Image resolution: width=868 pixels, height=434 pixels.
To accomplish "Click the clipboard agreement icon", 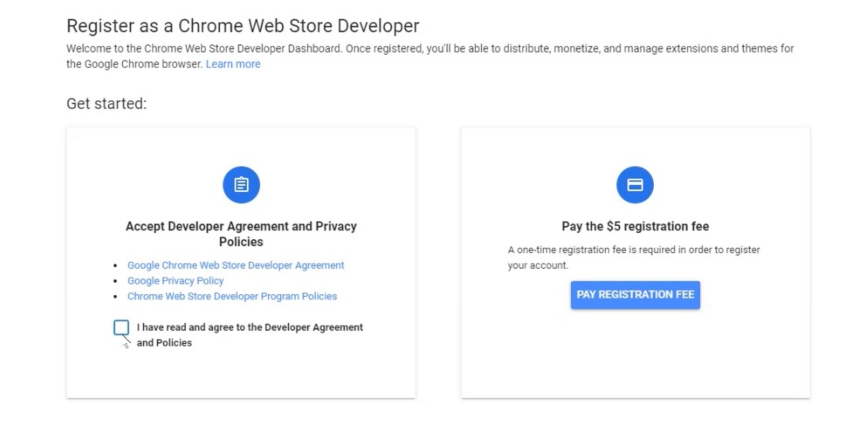I will pos(241,185).
